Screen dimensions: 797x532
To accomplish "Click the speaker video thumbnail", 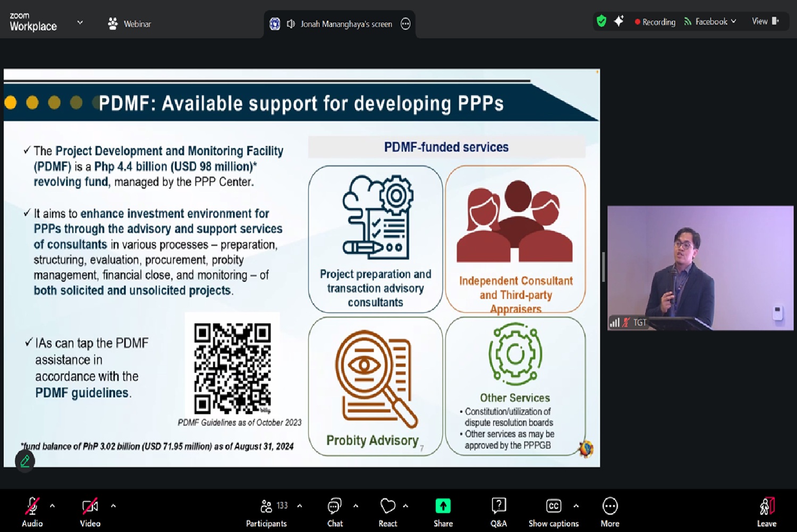I will [x=700, y=268].
